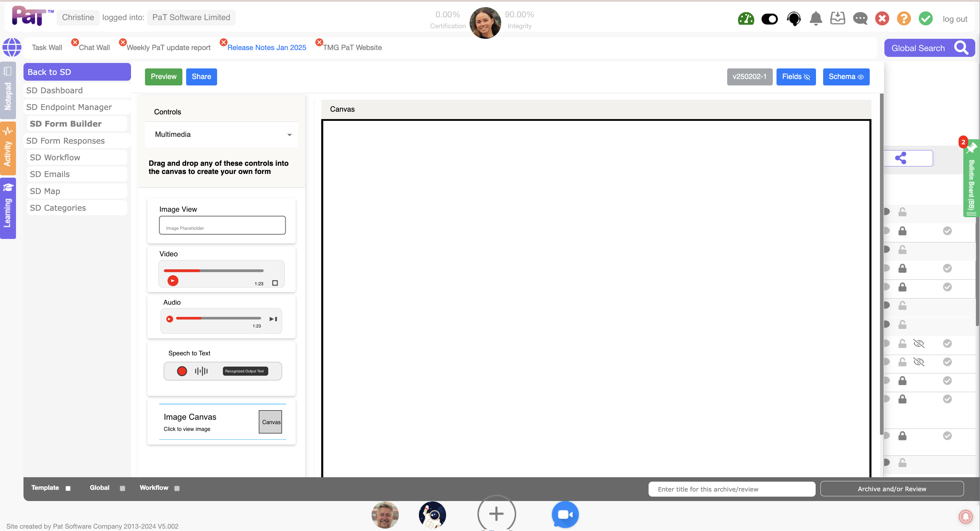Start a Zoom video meeting
The height and width of the screenshot is (531, 980).
(x=565, y=514)
